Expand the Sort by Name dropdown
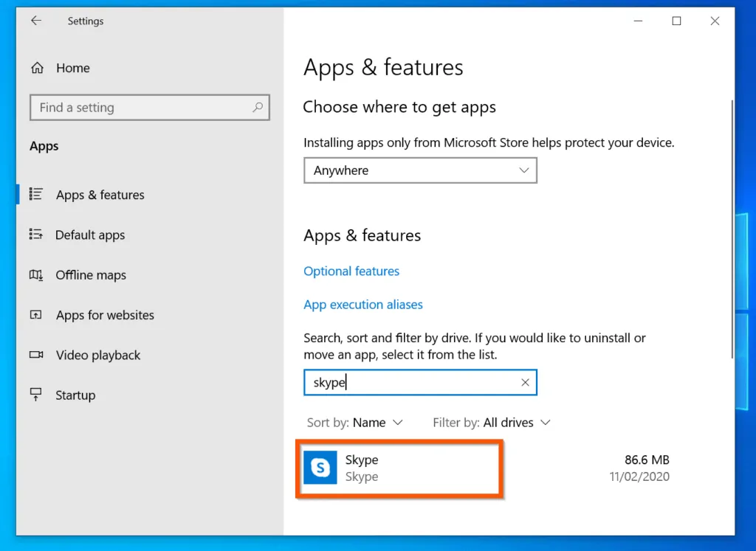756x551 pixels. pyautogui.click(x=355, y=423)
